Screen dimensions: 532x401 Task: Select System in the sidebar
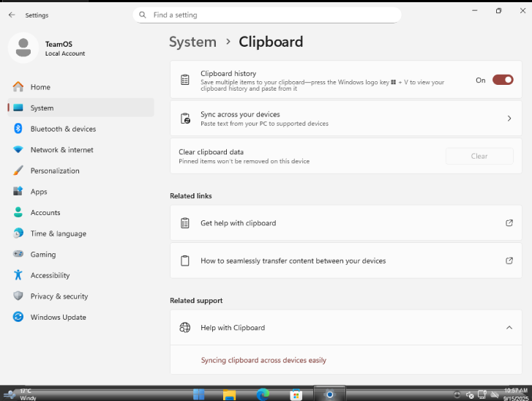click(80, 108)
